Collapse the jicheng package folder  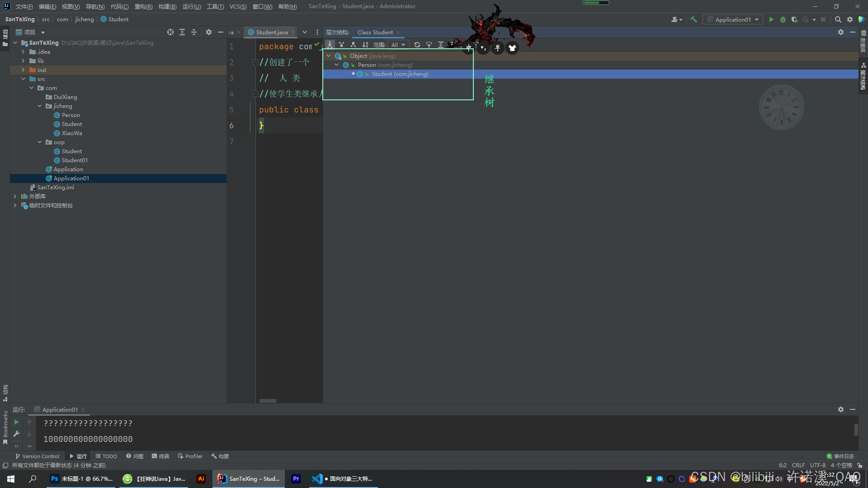pyautogui.click(x=40, y=106)
